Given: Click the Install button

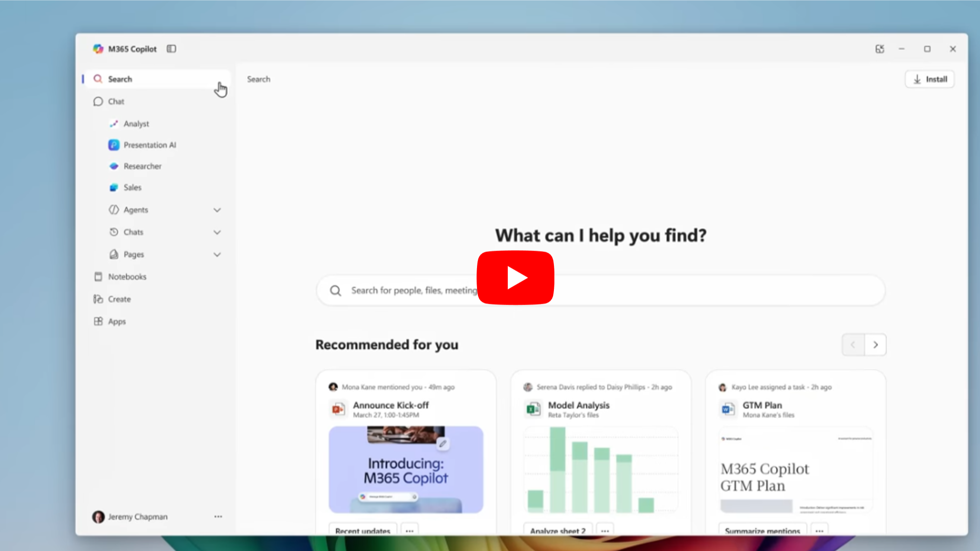Looking at the screenshot, I should point(929,79).
